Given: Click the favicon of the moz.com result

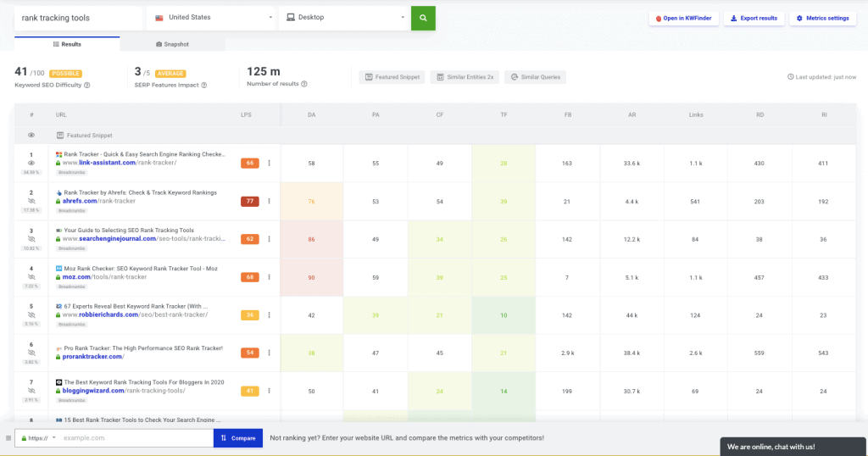Looking at the screenshot, I should (58, 269).
